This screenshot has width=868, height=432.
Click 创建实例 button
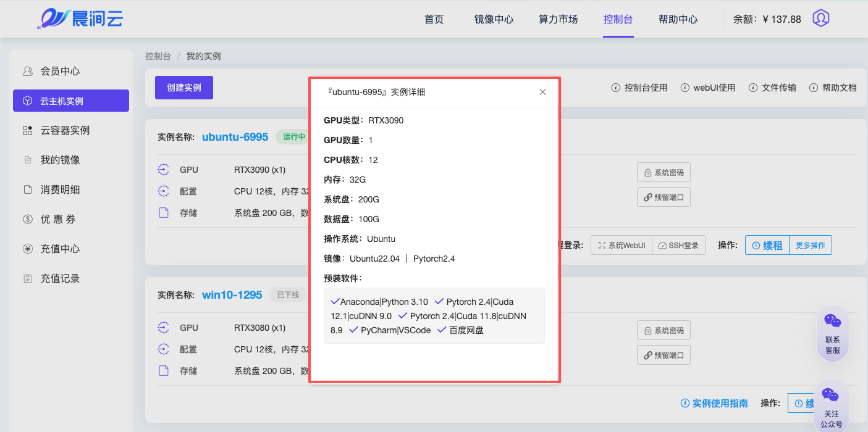[x=184, y=88]
